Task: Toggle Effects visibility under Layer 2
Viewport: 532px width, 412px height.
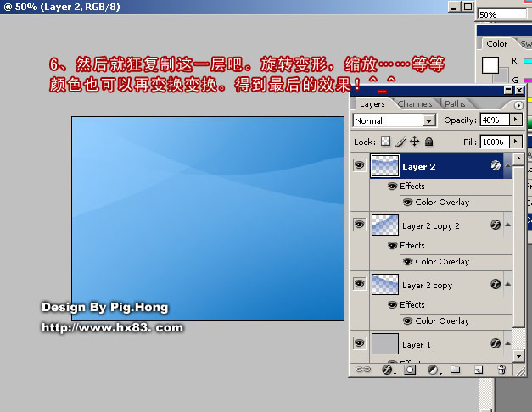Action: point(392,187)
